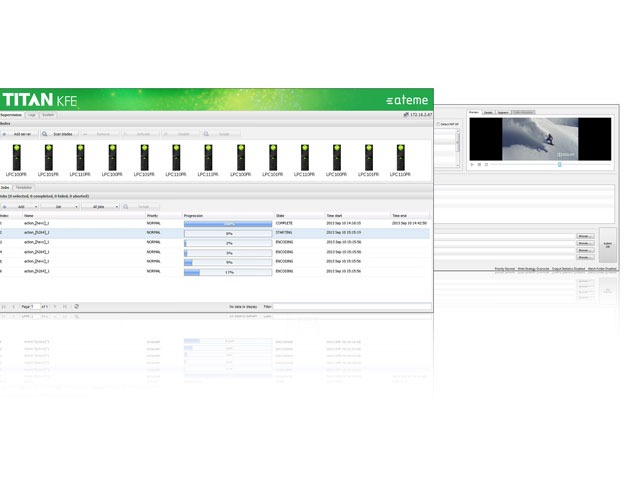Image resolution: width=640 pixels, height=480 pixels.
Task: Select the Preview tab in back window
Action: click(473, 112)
